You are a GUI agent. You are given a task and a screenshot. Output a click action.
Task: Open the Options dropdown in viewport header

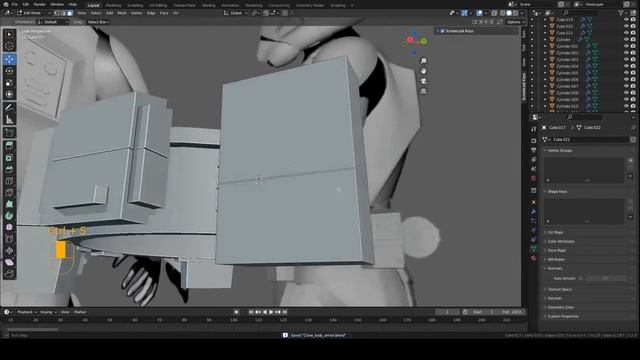tap(515, 22)
